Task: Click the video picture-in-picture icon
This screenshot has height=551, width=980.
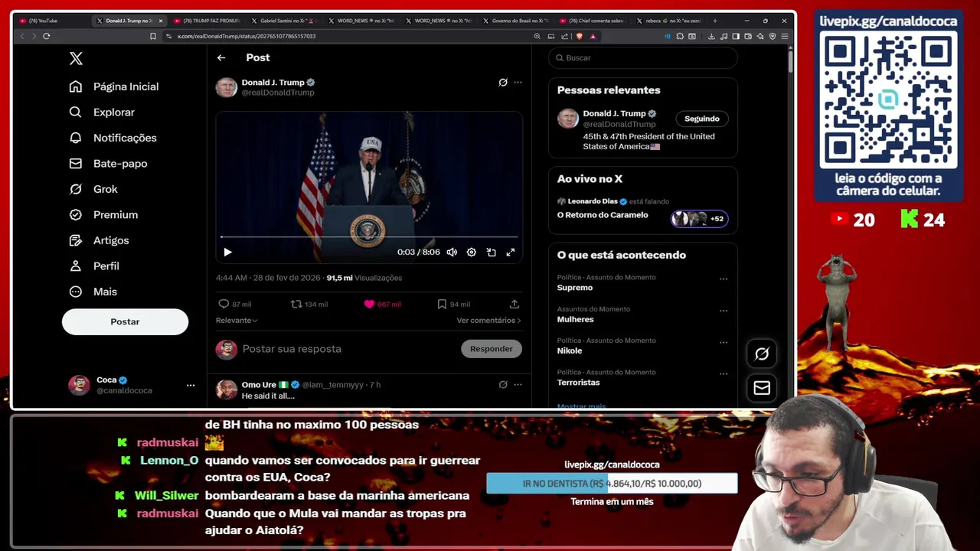Action: [492, 252]
